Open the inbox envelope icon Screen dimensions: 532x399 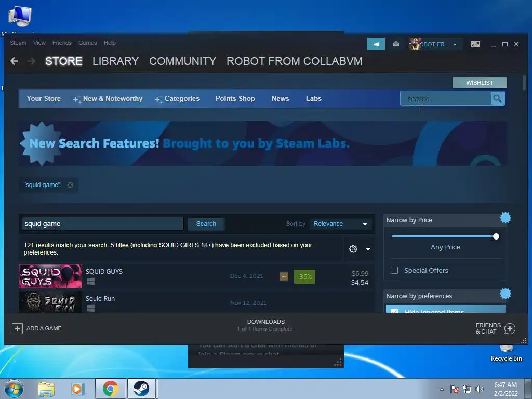click(396, 44)
